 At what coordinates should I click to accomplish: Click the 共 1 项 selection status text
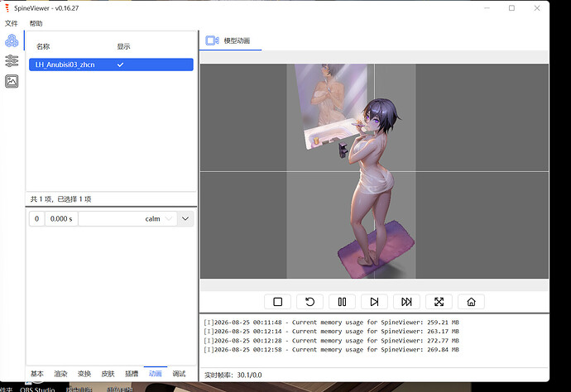pos(60,199)
